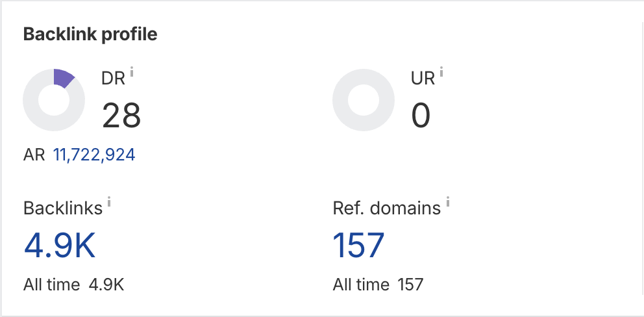Click the All time 157 domains text
Viewport: 644px width, 317px height.
pos(378,285)
